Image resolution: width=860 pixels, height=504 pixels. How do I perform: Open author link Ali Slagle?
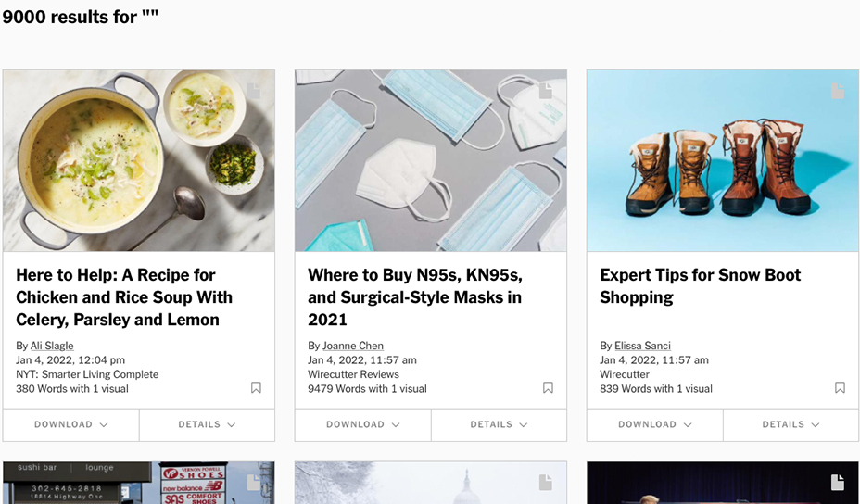coord(52,346)
